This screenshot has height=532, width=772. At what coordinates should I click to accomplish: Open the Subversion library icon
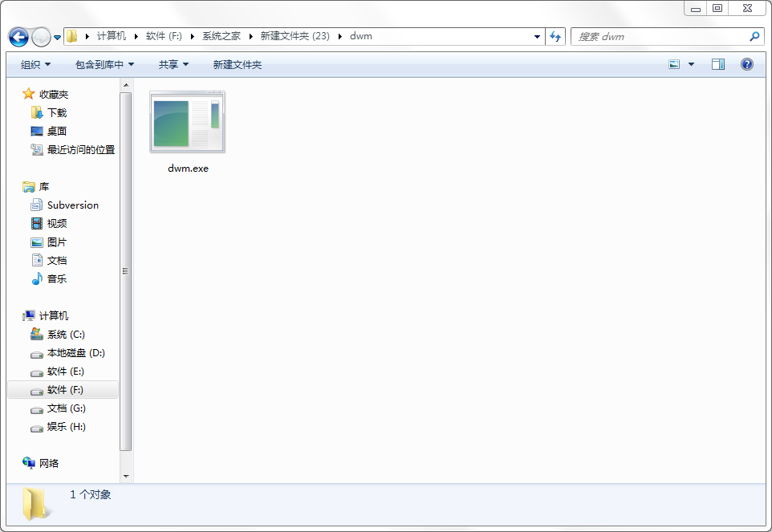click(37, 205)
